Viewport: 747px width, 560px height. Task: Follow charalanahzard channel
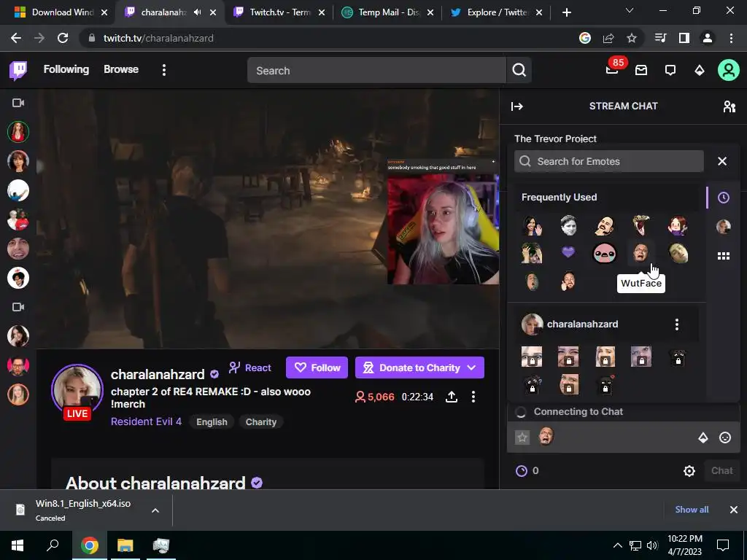point(317,367)
